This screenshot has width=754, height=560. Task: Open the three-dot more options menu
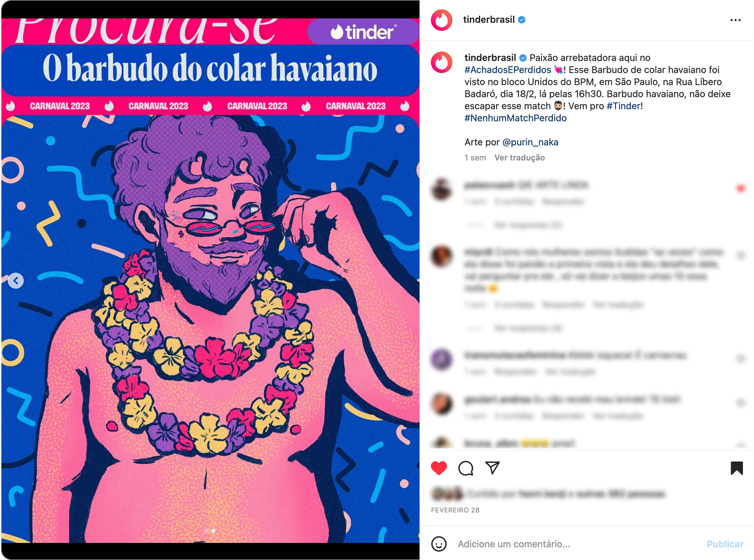[x=735, y=20]
